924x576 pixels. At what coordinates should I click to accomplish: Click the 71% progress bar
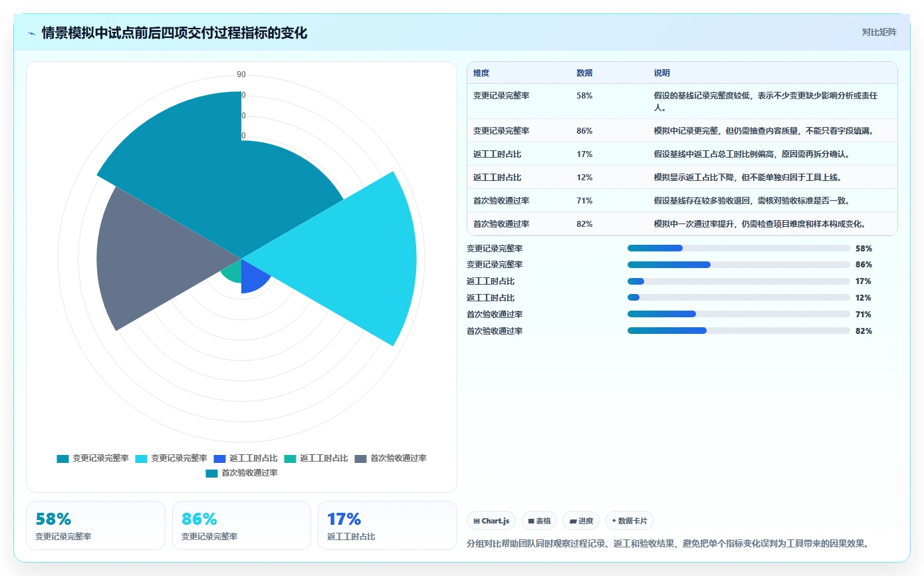[x=739, y=314]
